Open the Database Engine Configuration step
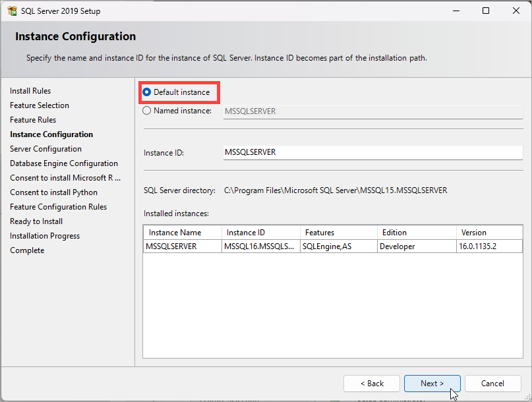 [64, 163]
